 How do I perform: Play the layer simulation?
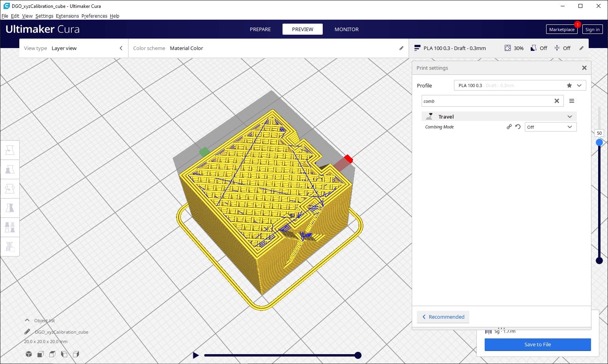[196, 355]
